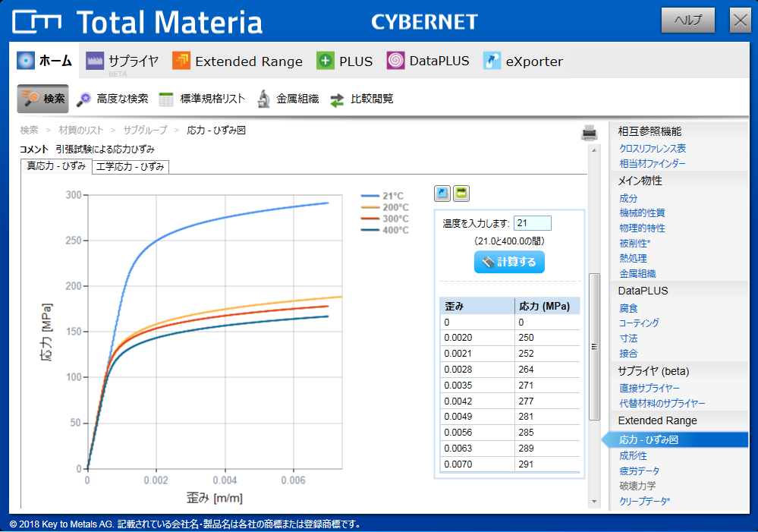
Task: Open the 成分 composition link
Action: [x=628, y=198]
